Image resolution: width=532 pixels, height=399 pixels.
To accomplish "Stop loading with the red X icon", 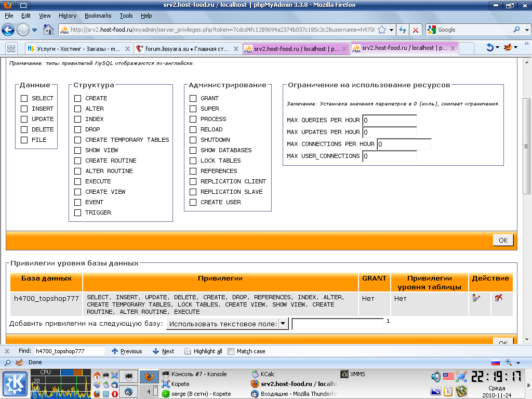I will 415,30.
